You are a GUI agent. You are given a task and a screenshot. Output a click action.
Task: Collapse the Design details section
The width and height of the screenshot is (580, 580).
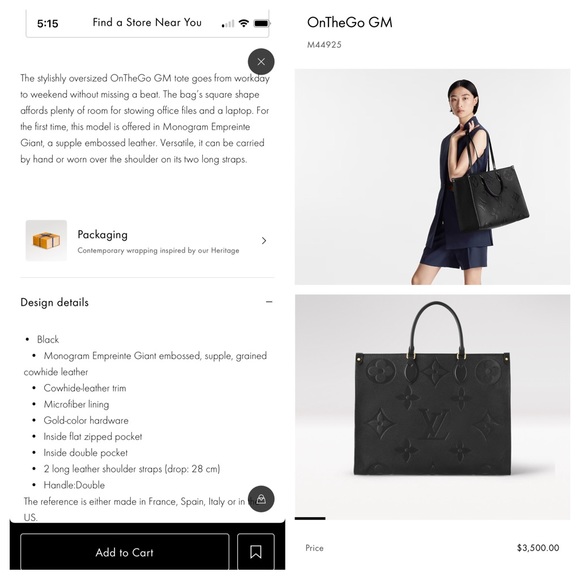coord(269,302)
